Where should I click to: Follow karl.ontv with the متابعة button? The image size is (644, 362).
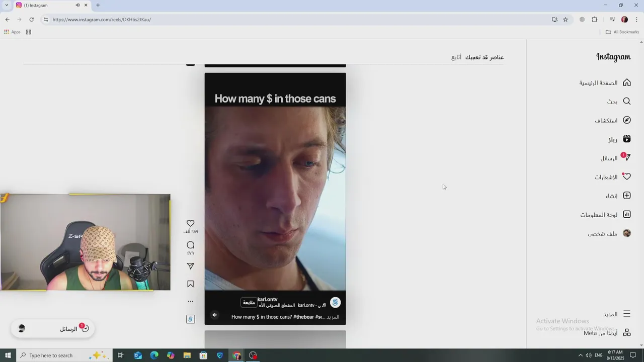point(249,303)
